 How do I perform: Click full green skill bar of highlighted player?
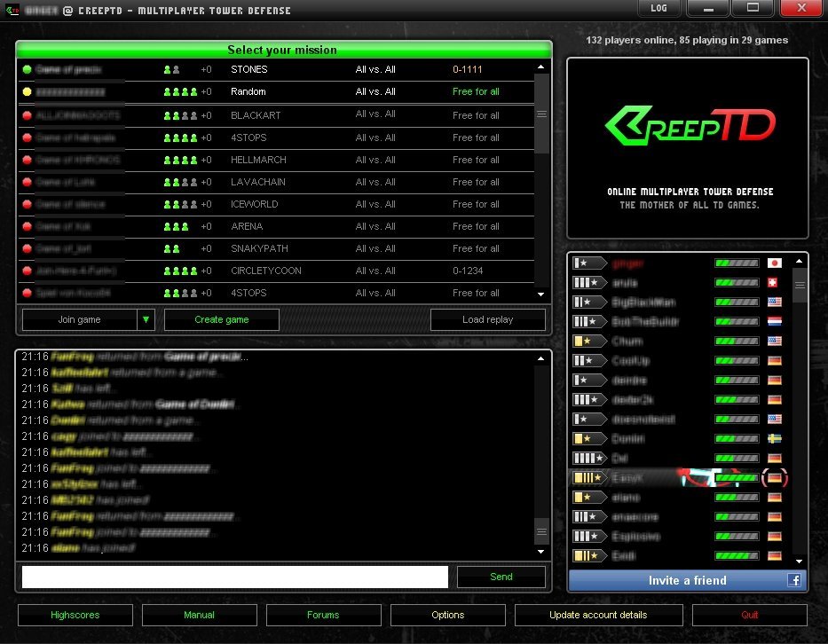tap(737, 478)
